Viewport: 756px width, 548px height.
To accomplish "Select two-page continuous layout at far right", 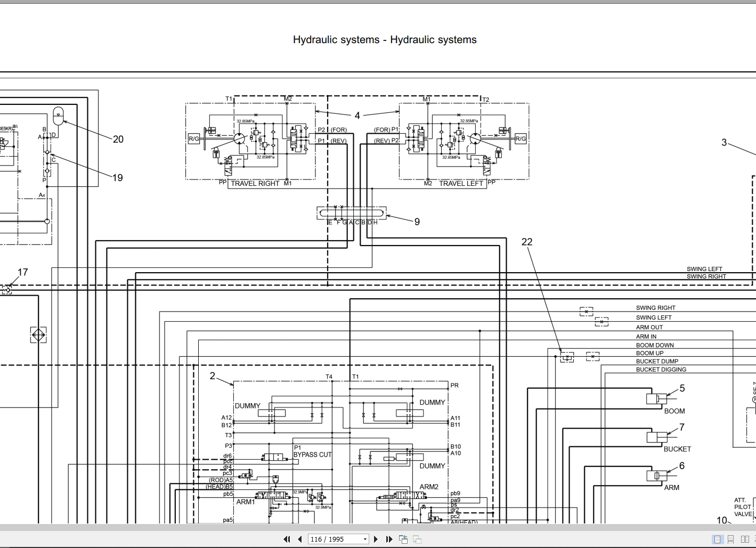I will coord(754,539).
